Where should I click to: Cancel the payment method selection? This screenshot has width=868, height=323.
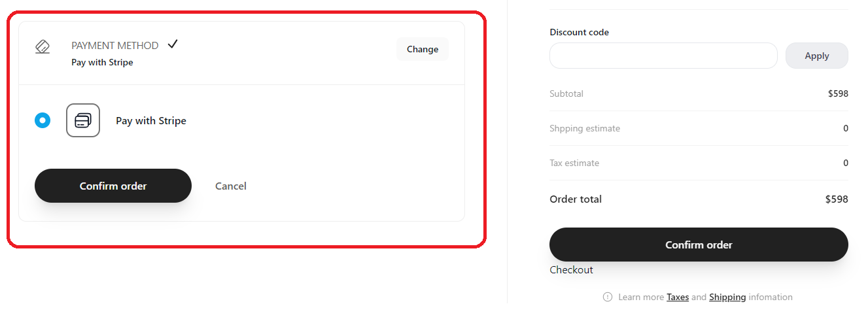pos(231,186)
